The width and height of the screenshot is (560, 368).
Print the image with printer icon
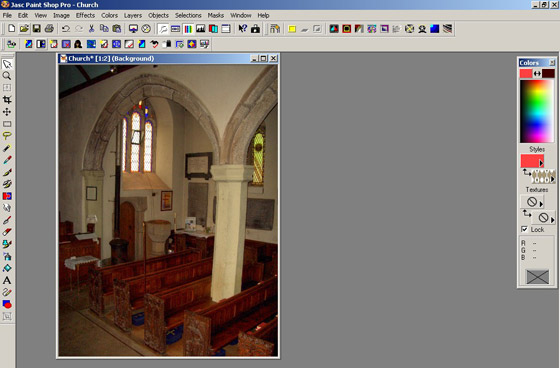coord(49,29)
